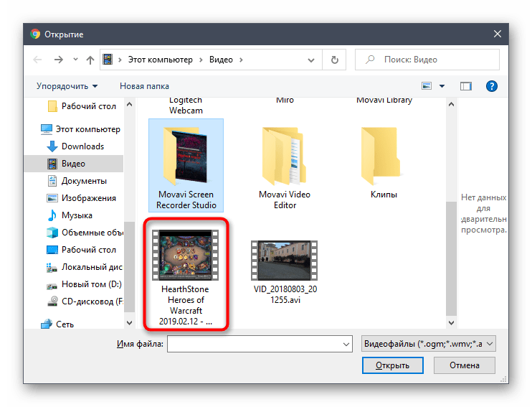The width and height of the screenshot is (532, 407).
Task: Open the file name history dropdown arrow
Action: [346, 344]
